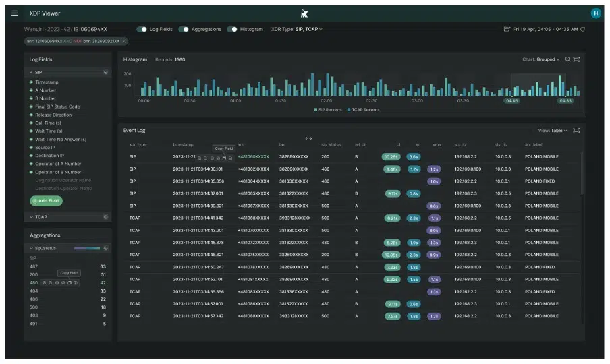The height and width of the screenshot is (364, 610).
Task: Open Chart: Grouped dropdown
Action: point(541,59)
